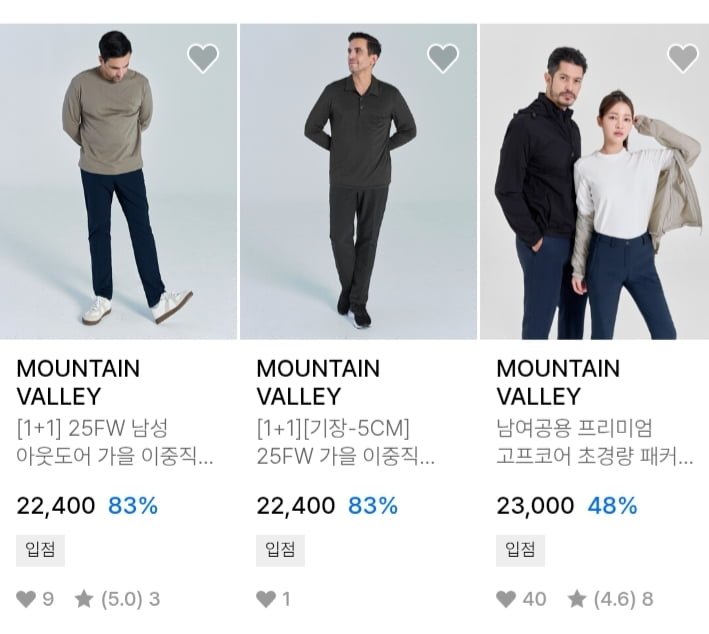Toggle wishlist heart on dark polo product
The height and width of the screenshot is (634, 709).
click(x=443, y=58)
